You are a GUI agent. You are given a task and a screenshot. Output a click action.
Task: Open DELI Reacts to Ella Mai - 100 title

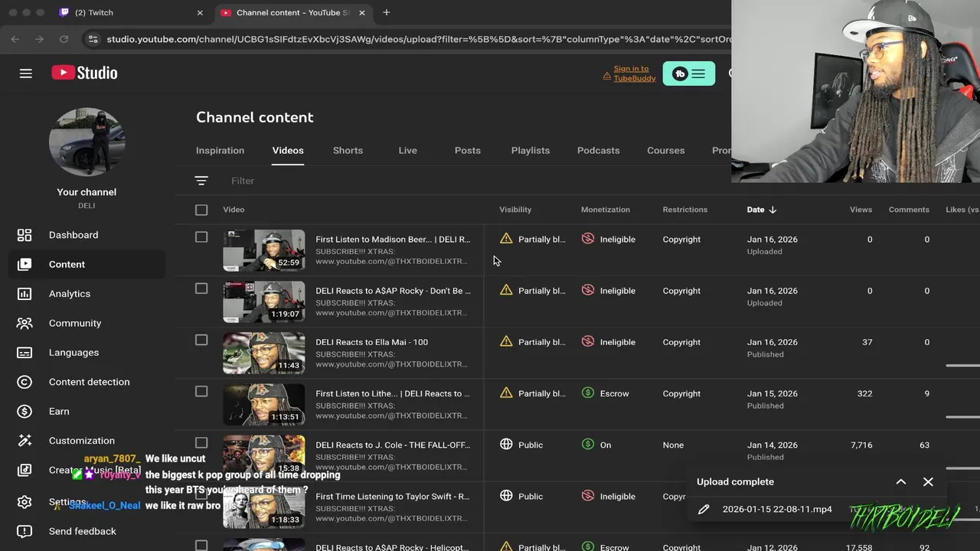371,342
